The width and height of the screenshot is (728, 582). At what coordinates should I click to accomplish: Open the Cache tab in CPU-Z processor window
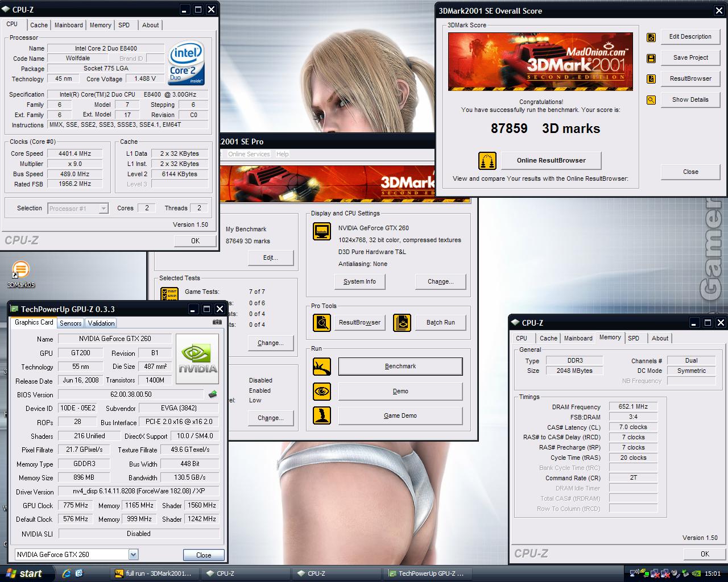click(x=39, y=25)
